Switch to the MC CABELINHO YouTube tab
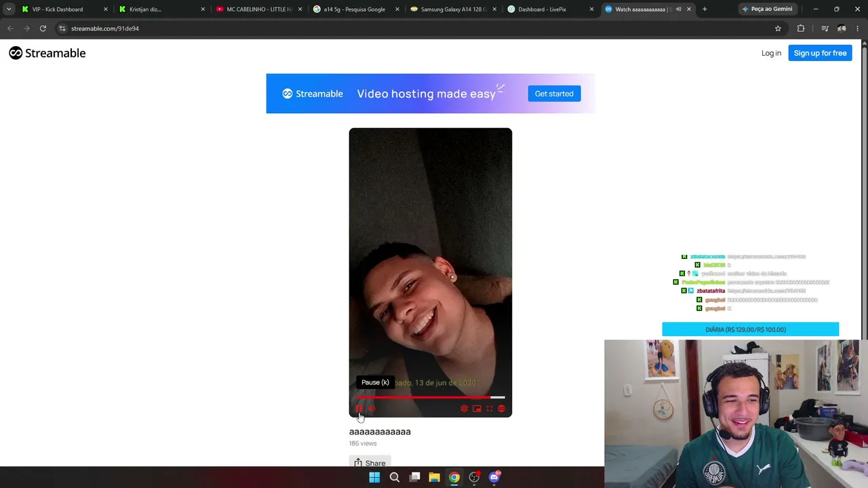This screenshot has height=488, width=868. click(x=258, y=9)
